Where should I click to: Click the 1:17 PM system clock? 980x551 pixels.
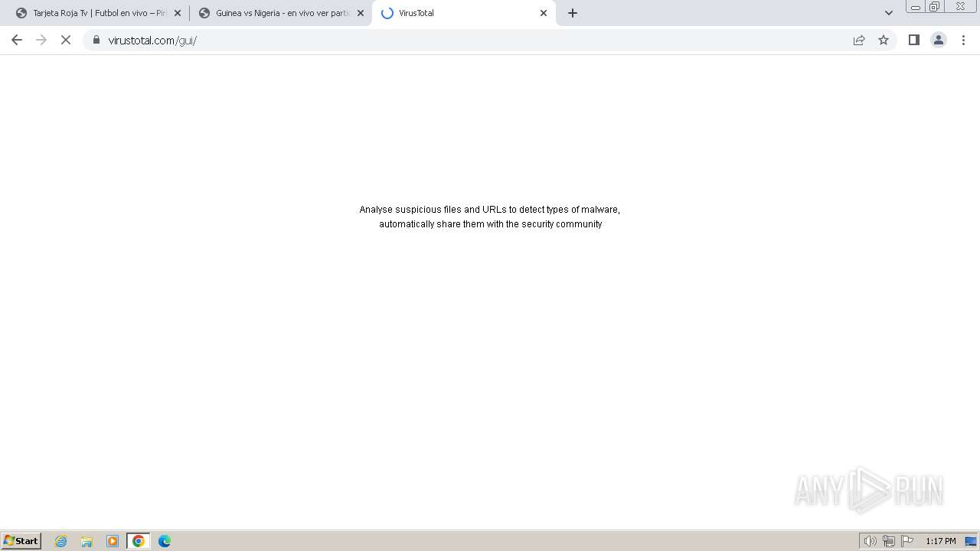940,541
